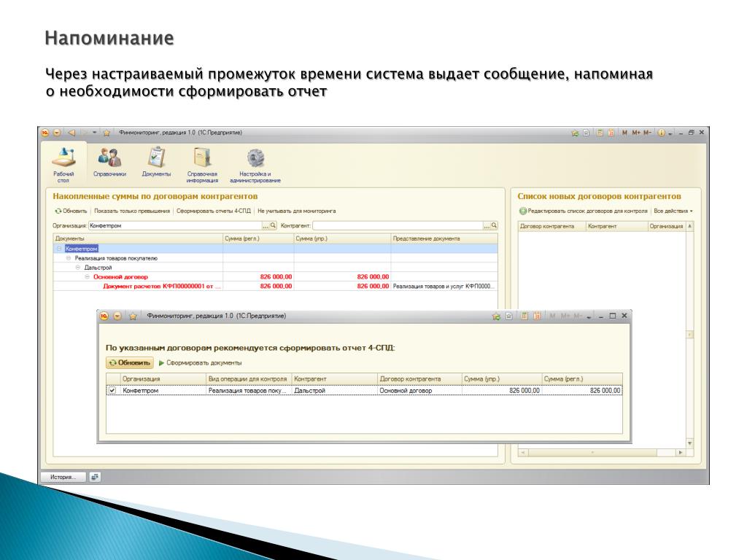The image size is (747, 560).
Task: Open dropdown arrow next to info icon
Action: (x=670, y=134)
